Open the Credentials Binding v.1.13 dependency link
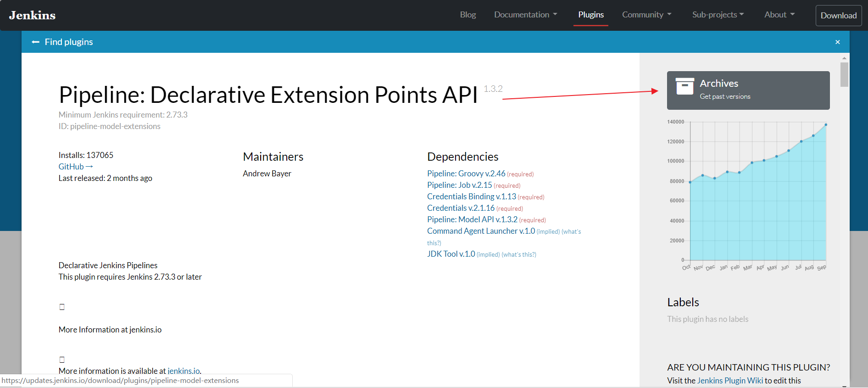The width and height of the screenshot is (868, 388). point(472,197)
